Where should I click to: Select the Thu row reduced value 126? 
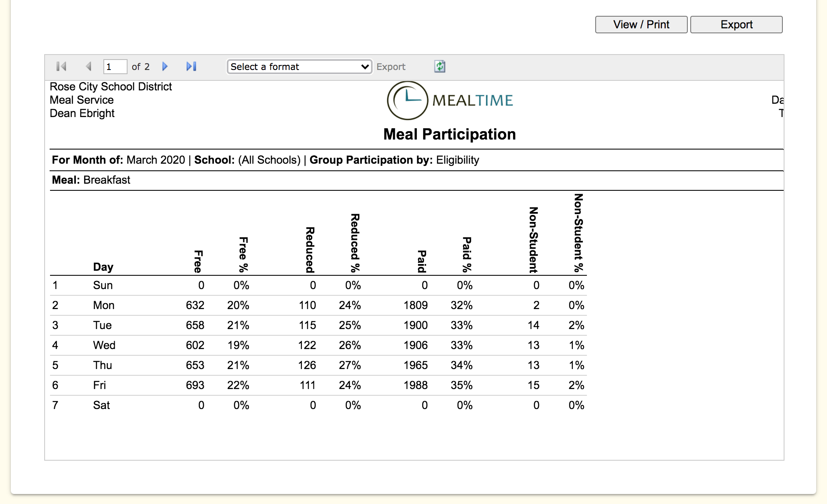pyautogui.click(x=307, y=365)
